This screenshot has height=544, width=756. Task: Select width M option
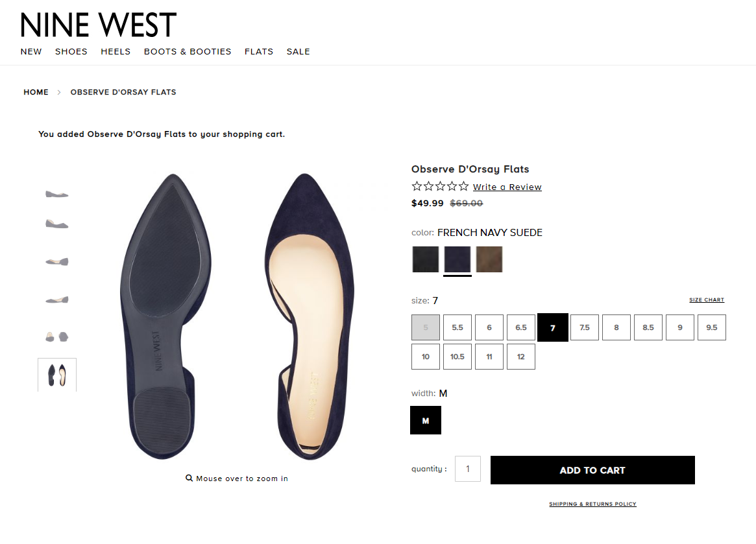[426, 420]
